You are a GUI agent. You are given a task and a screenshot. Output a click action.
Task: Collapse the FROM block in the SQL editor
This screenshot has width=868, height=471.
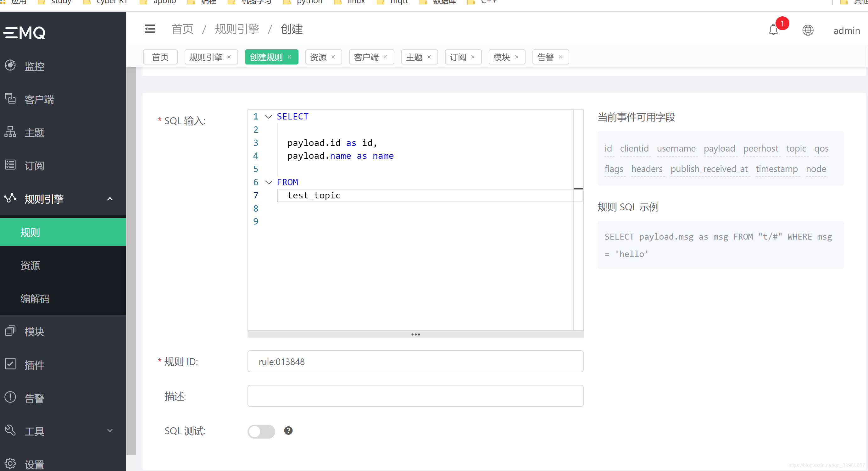[268, 182]
